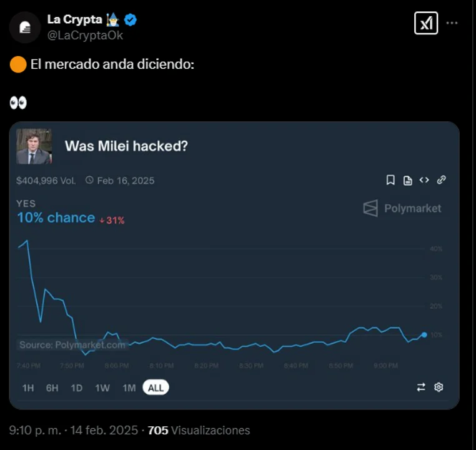Switch chart to 1D range
Screen dimensions: 476x450
pos(76,388)
